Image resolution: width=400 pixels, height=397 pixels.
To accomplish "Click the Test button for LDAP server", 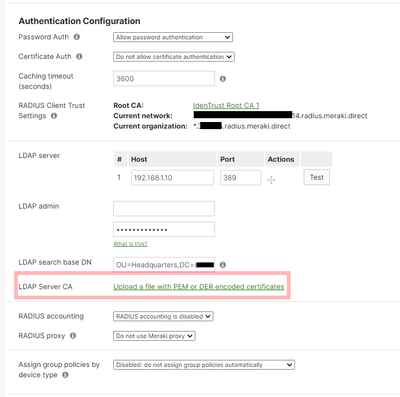I will coord(316,177).
